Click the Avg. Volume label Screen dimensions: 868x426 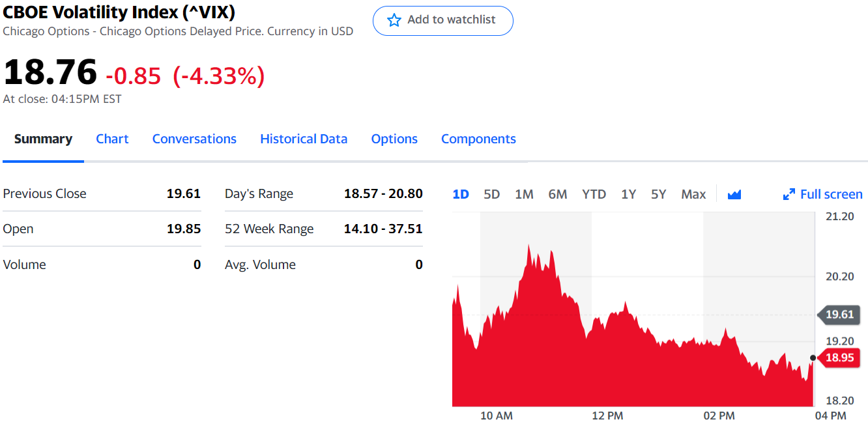[x=260, y=264]
